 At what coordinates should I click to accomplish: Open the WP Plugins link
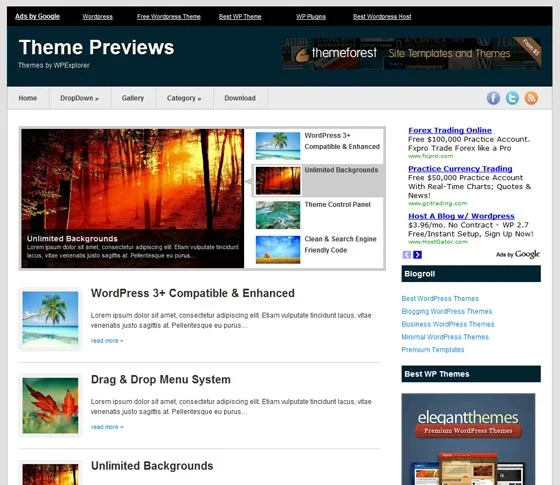(311, 16)
